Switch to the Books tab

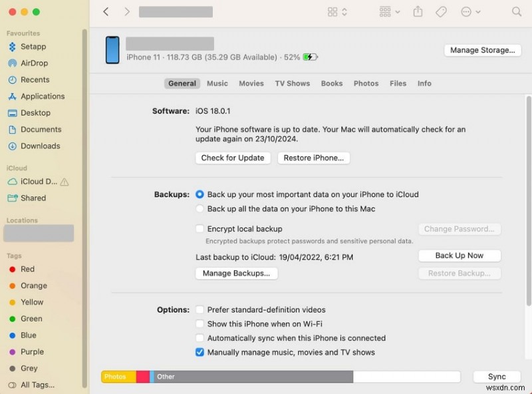[332, 84]
